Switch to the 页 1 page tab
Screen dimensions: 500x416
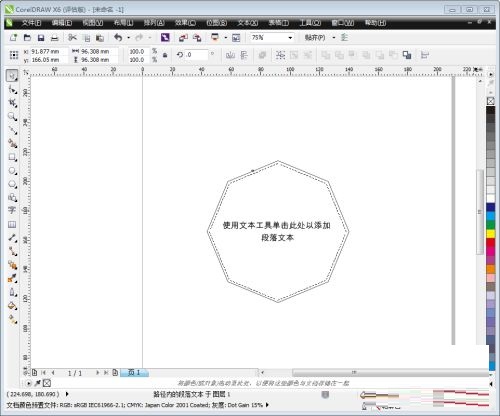134,372
